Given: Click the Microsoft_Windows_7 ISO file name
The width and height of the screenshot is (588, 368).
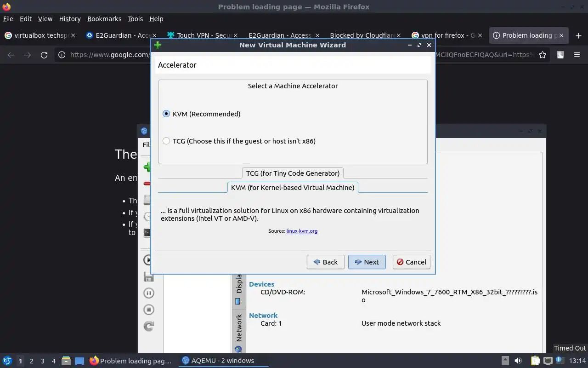Looking at the screenshot, I should 449,296.
